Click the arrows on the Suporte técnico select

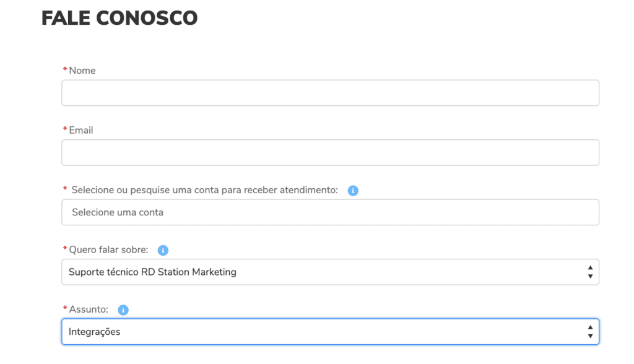coord(589,272)
